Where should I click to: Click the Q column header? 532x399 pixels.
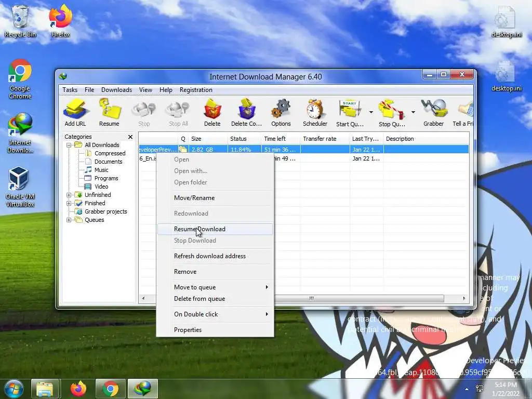(x=183, y=139)
